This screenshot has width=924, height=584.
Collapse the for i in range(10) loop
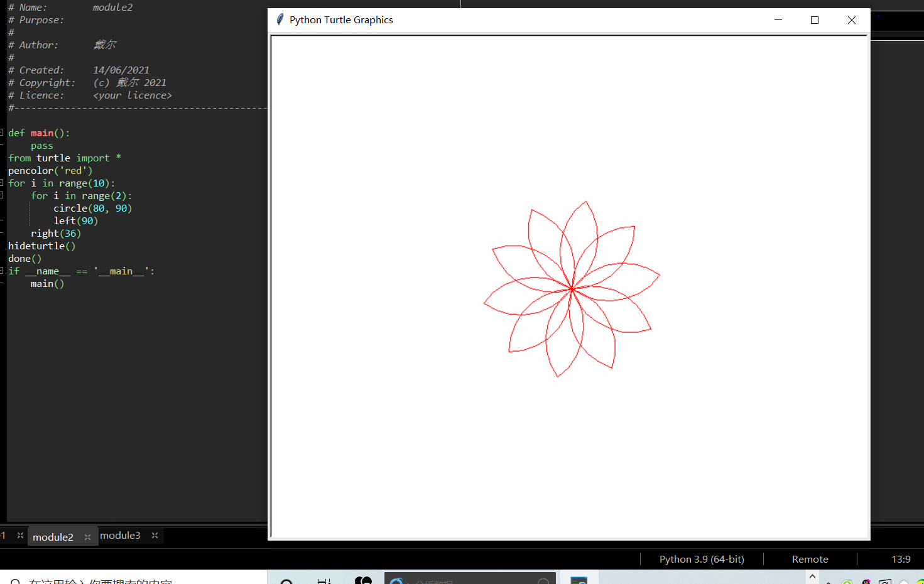coord(2,183)
